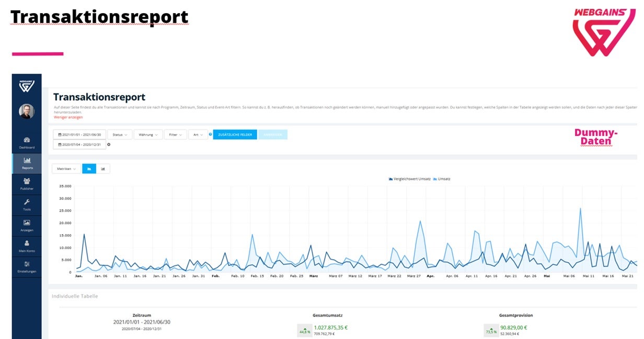Open the Art dropdown filter
This screenshot has width=644, height=339.
[x=198, y=135]
